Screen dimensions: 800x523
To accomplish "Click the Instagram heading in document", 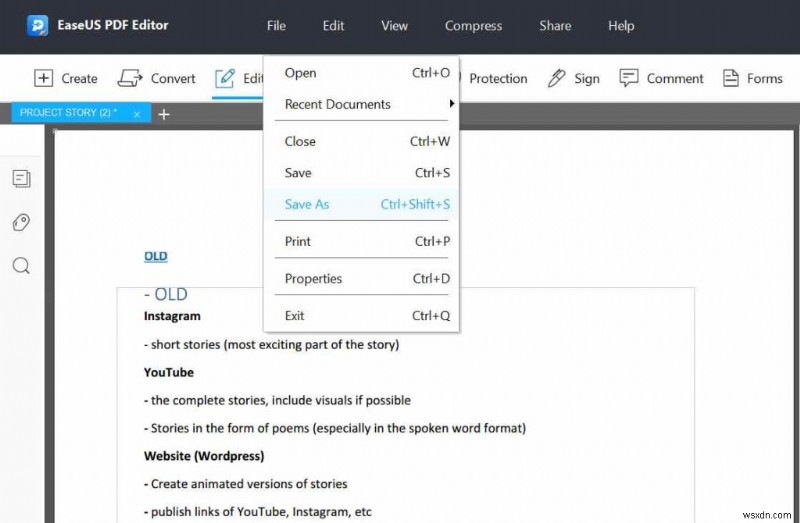I will click(172, 316).
